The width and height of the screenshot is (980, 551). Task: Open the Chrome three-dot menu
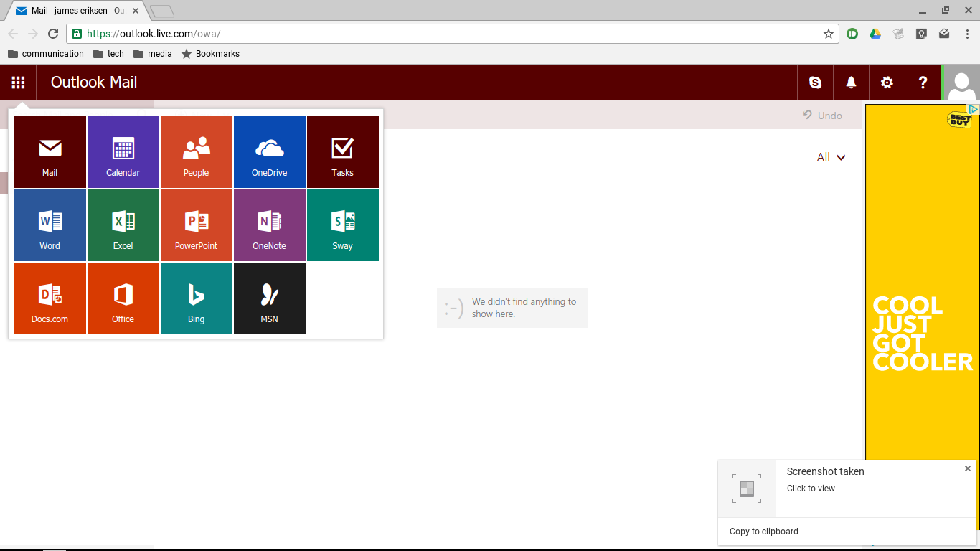pos(966,34)
